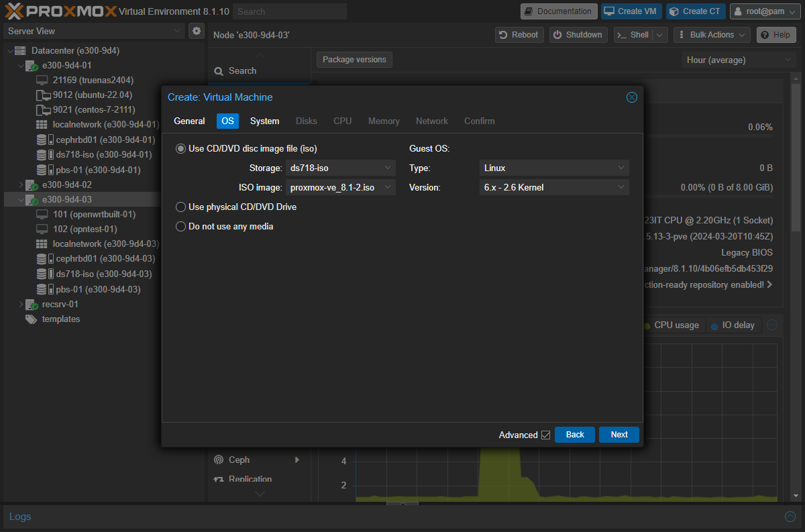Click node icon of e300-9d4-03
Image resolution: width=805 pixels, height=532 pixels.
tap(32, 200)
